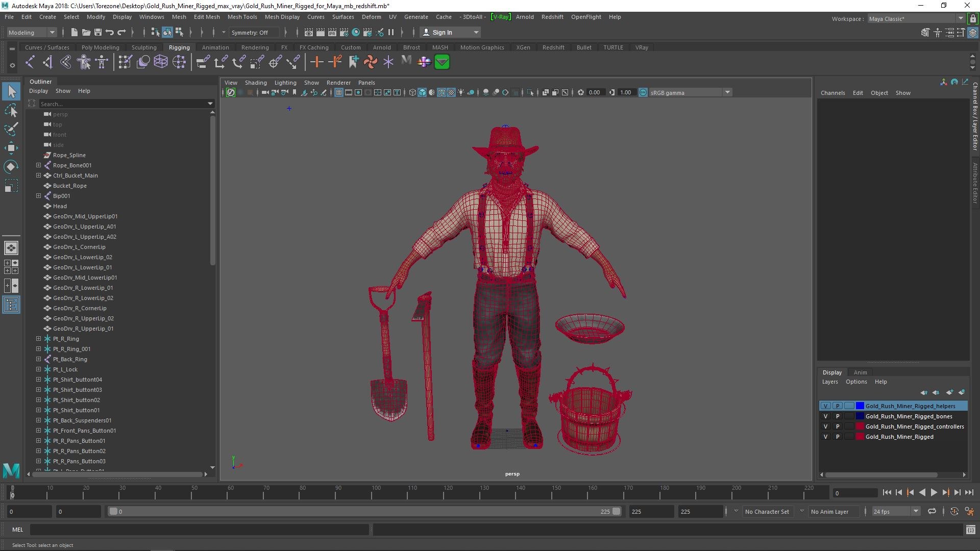
Task: Click the New Scene icon
Action: 74,32
